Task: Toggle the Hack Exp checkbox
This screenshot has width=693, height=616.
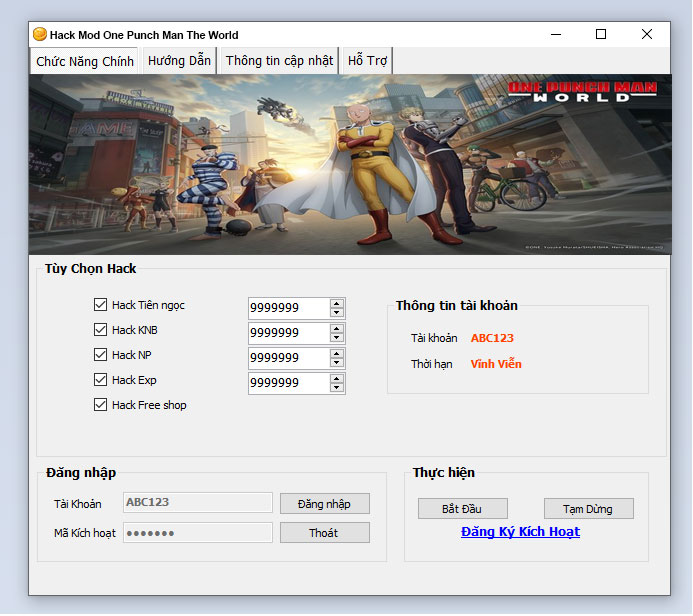Action: pos(100,380)
